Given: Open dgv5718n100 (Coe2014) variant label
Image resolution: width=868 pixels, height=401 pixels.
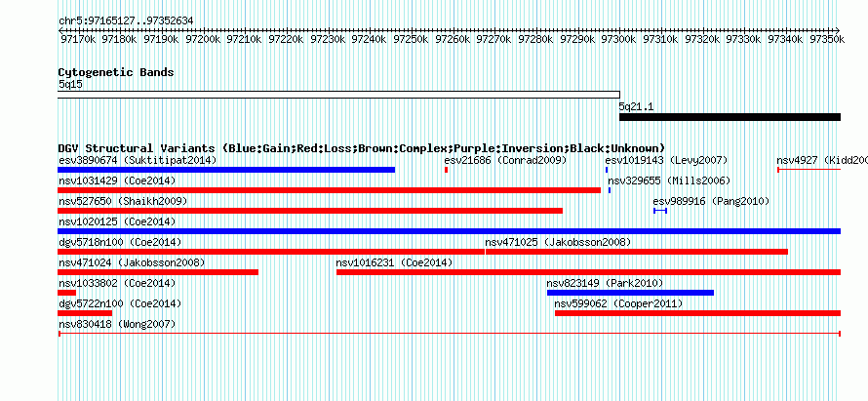Looking at the screenshot, I should tap(120, 243).
